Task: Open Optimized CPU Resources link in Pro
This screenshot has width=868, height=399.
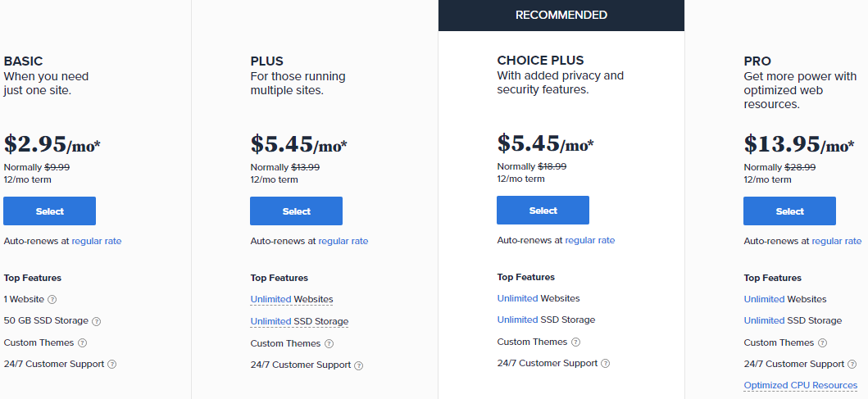Action: pos(801,385)
